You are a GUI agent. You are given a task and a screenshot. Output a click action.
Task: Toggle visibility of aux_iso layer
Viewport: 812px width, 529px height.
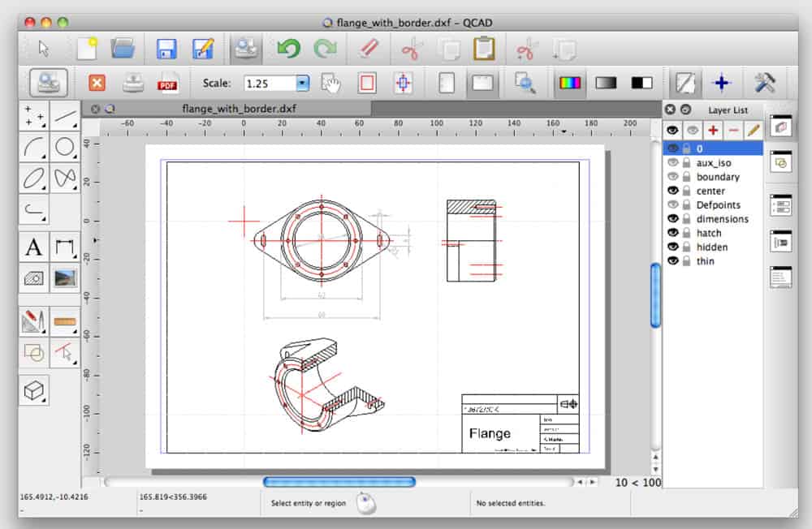pyautogui.click(x=672, y=163)
